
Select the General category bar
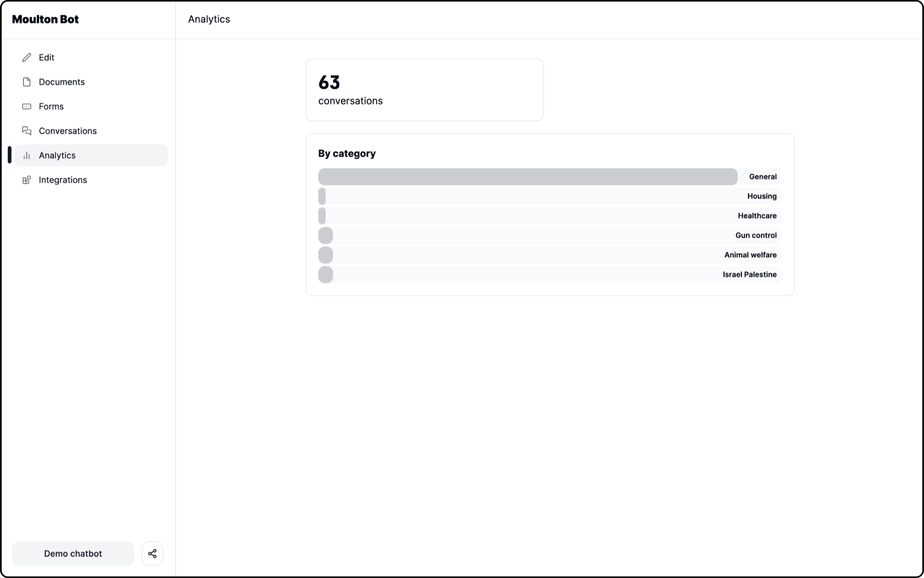click(x=527, y=177)
